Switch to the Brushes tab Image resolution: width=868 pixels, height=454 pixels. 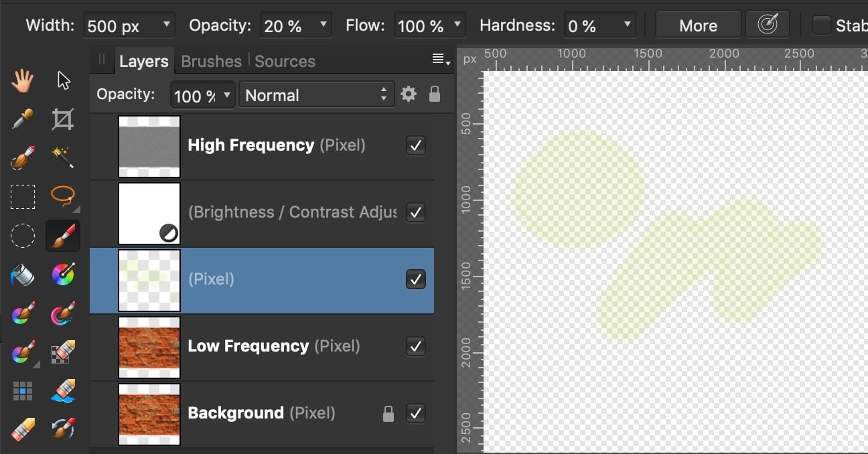210,61
